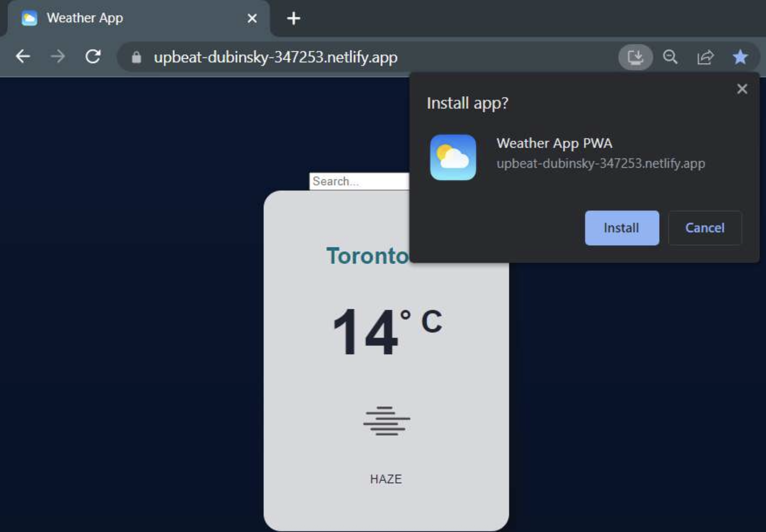
Task: Toggle the bookmark star icon
Action: point(740,57)
